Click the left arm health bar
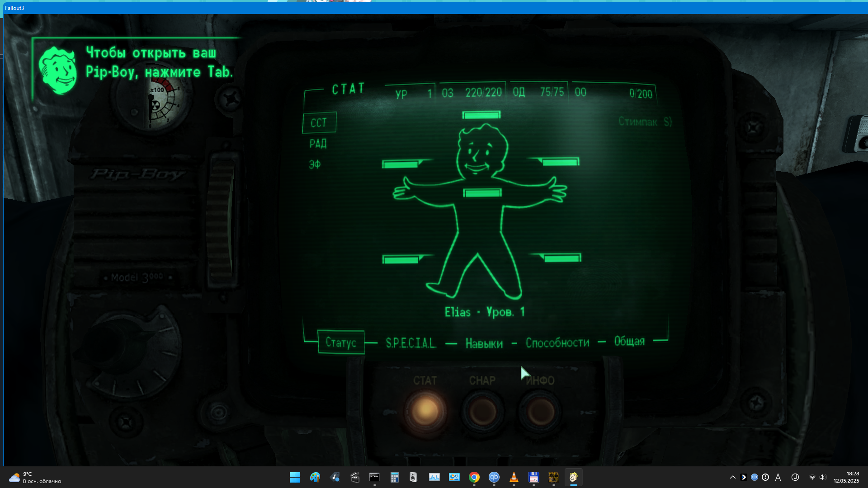Image resolution: width=868 pixels, height=488 pixels. [x=401, y=164]
